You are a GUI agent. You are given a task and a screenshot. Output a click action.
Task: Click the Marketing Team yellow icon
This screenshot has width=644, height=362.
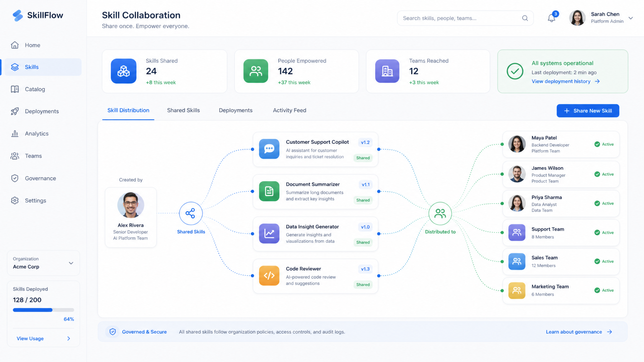pos(517,290)
